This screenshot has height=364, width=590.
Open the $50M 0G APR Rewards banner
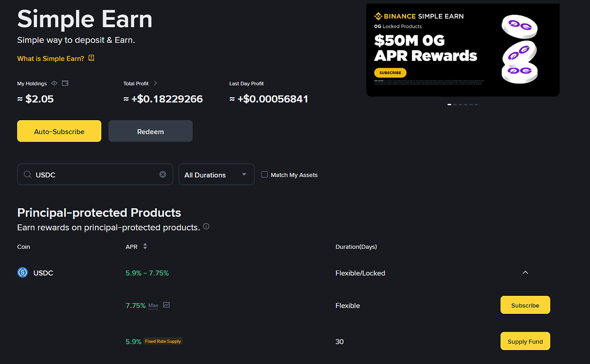[x=463, y=50]
